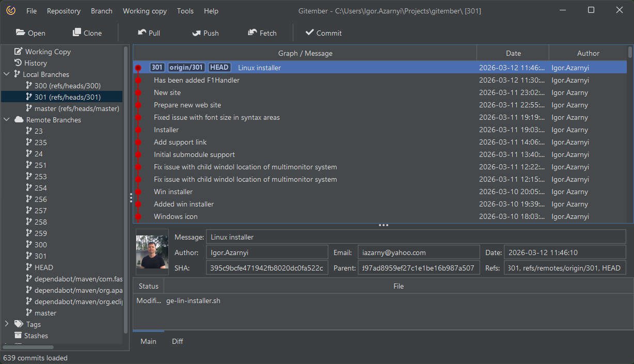This screenshot has height=364, width=634.
Task: Click the Date column header
Action: 513,53
